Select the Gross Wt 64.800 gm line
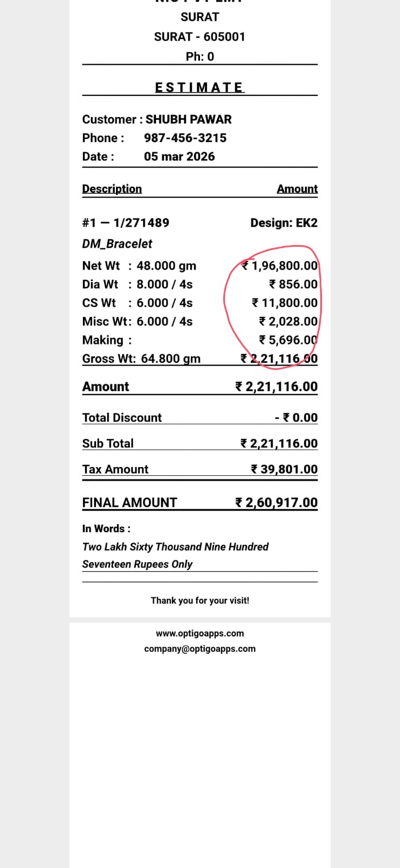The height and width of the screenshot is (868, 400). (x=141, y=359)
